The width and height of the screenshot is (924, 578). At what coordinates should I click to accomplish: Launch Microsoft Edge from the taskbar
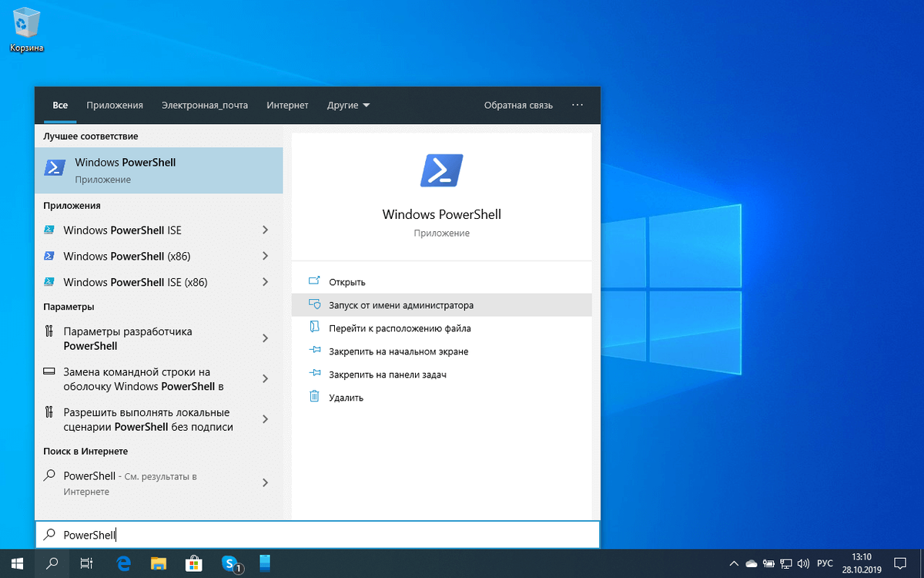[x=123, y=563]
